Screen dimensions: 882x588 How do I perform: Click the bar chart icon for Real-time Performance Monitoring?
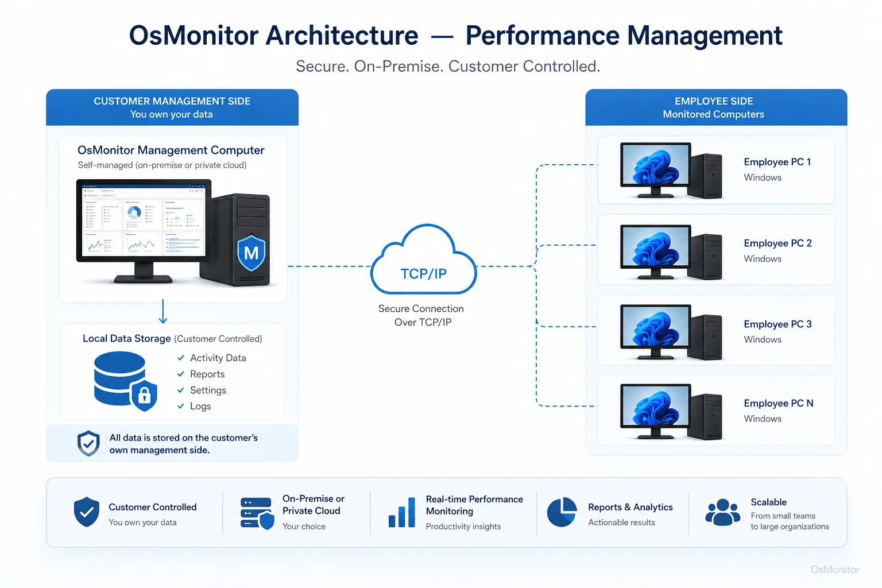pyautogui.click(x=402, y=512)
